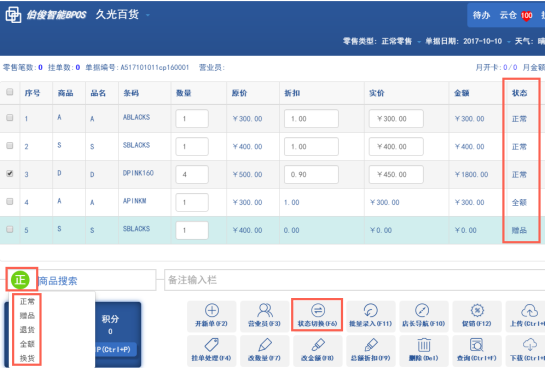
Task: Click the ¥1800.00 amount cell
Action: click(471, 174)
